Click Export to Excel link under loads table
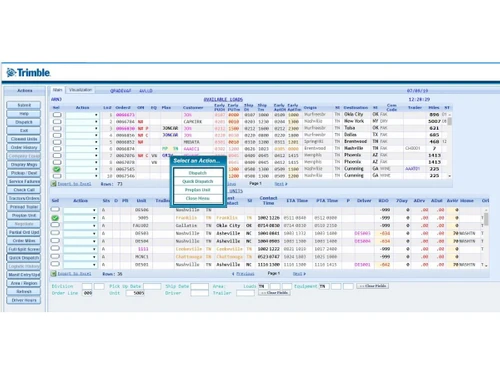This screenshot has height=375, width=500. coord(74,184)
